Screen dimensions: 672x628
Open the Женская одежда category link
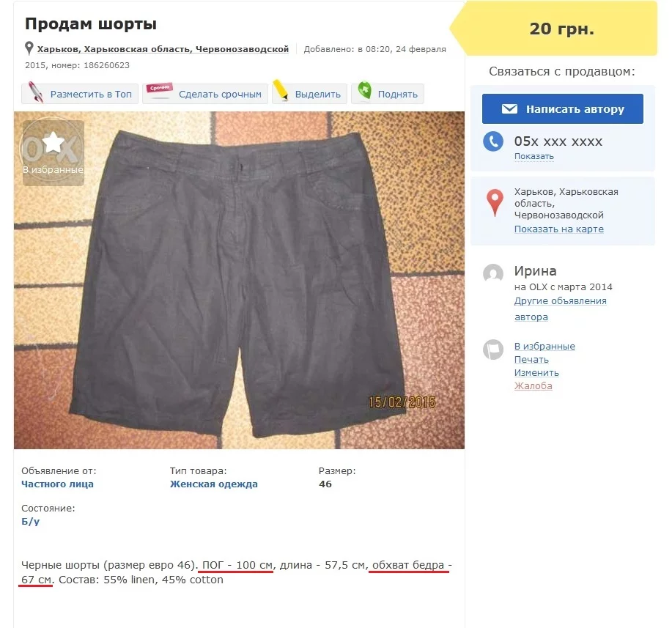(214, 484)
